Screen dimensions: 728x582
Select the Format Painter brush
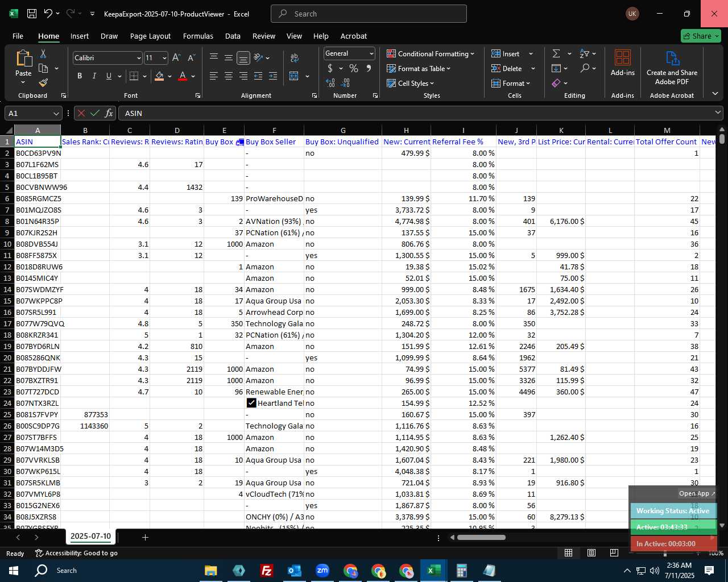[43, 83]
